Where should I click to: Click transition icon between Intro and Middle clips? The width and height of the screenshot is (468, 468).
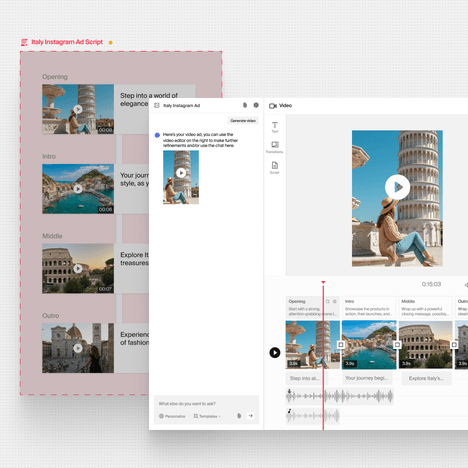[x=397, y=345]
